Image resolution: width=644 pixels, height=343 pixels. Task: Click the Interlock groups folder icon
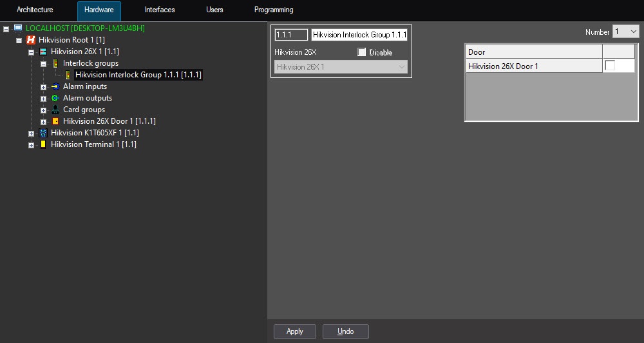(55, 63)
